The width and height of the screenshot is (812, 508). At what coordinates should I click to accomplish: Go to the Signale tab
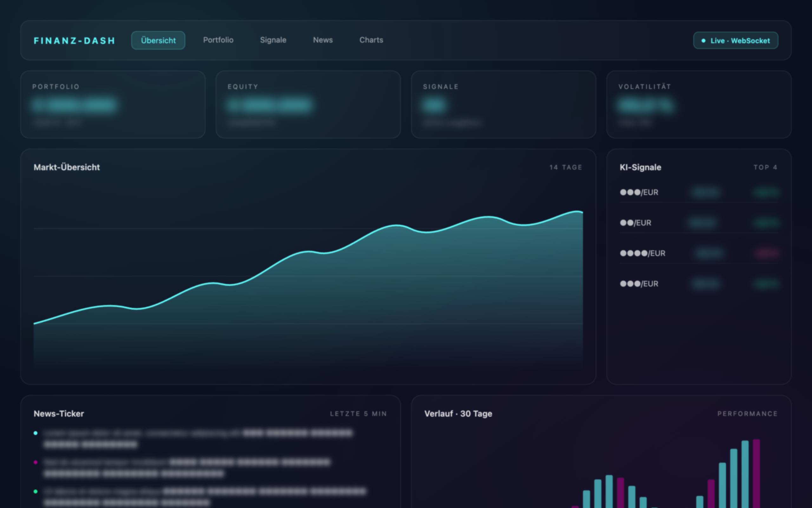[273, 40]
